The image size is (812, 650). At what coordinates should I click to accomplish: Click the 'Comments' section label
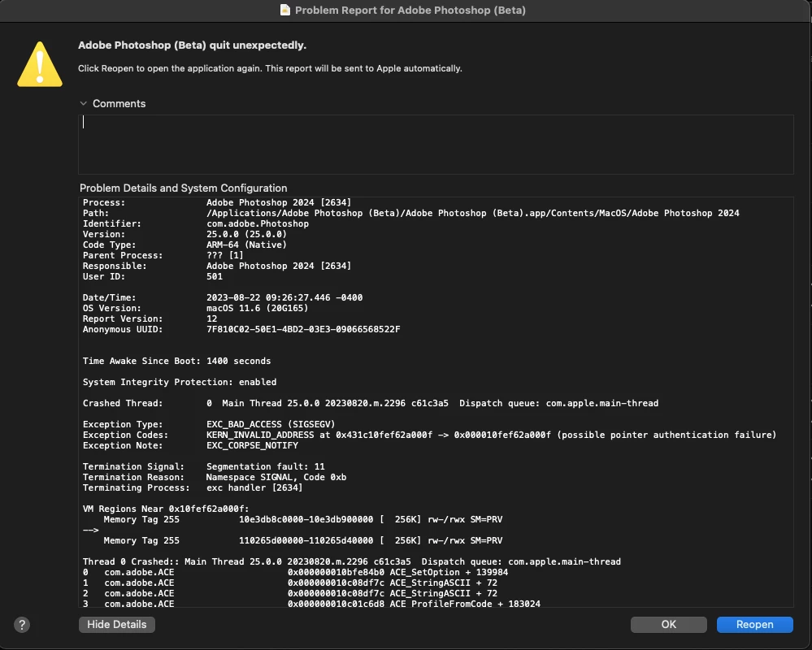119,103
